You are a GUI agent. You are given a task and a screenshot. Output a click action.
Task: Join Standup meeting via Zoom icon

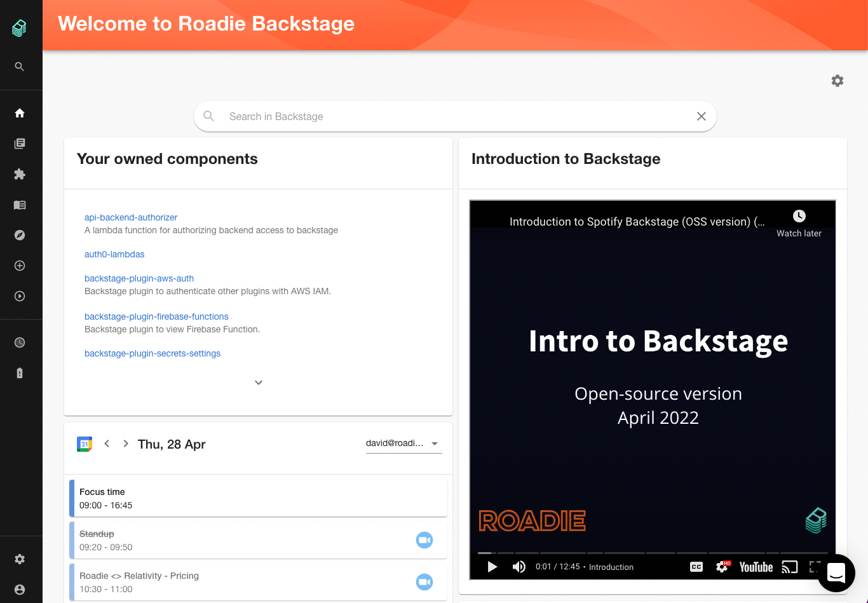tap(424, 540)
